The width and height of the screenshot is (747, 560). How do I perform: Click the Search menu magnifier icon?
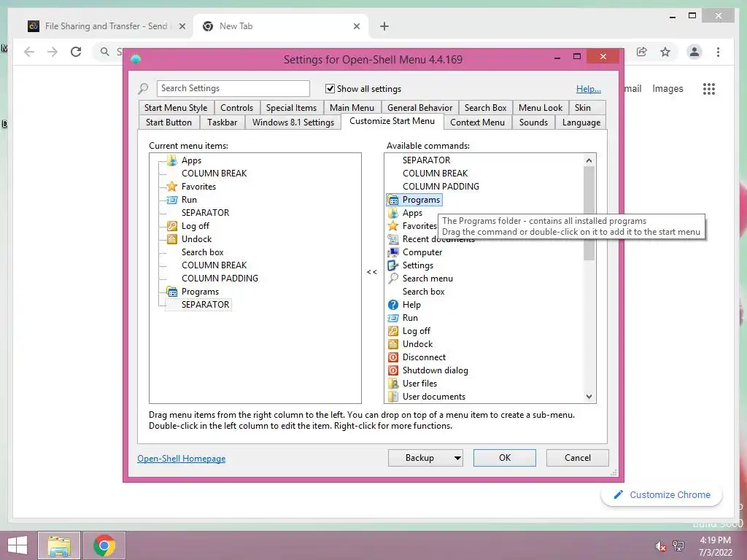click(x=393, y=279)
